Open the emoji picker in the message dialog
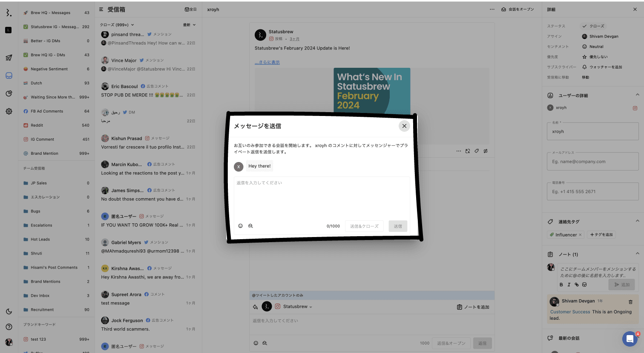644x353 pixels. 240,226
